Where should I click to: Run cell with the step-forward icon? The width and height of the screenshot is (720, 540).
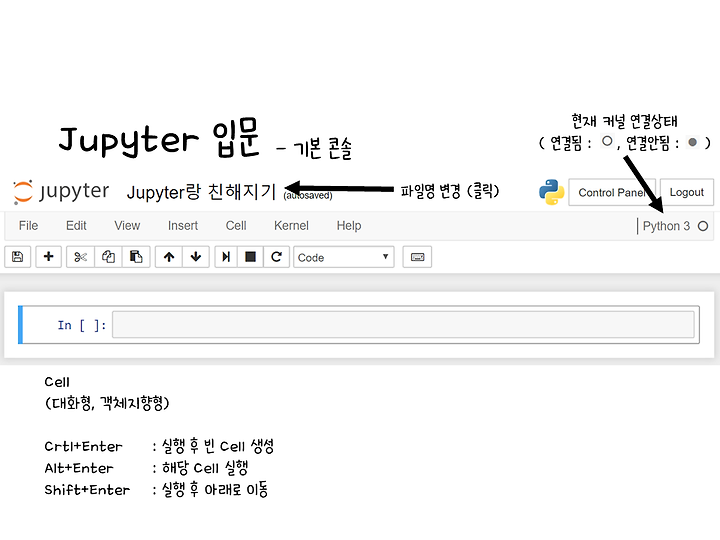(226, 257)
